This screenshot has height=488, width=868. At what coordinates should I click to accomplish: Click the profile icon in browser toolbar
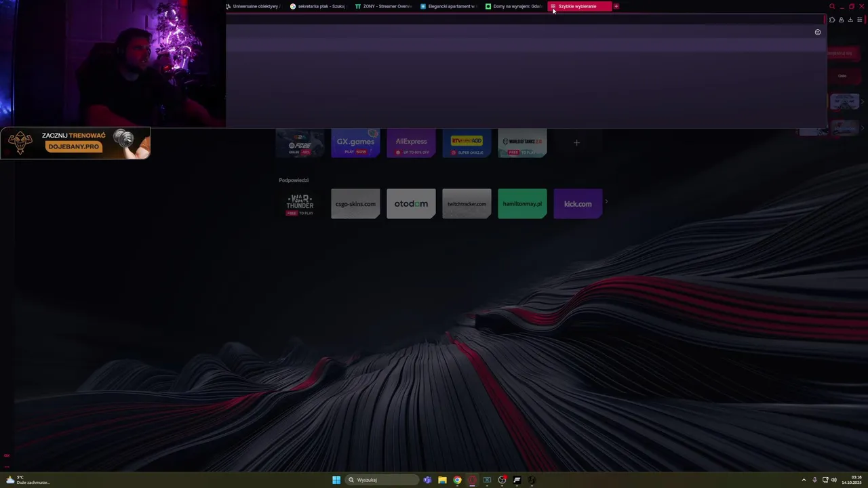(842, 20)
